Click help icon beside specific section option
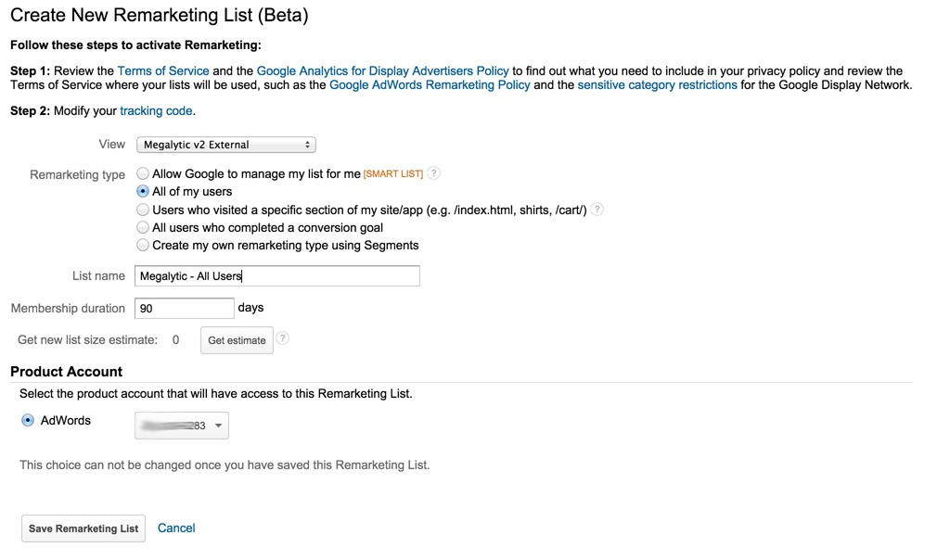Viewport: 937px width, 560px height. [597, 210]
